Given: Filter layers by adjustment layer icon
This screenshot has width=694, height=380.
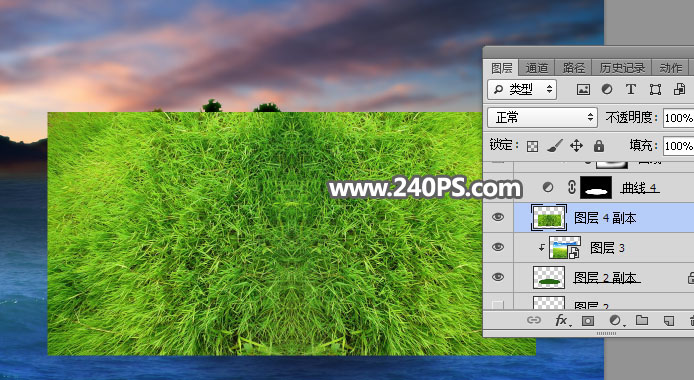Looking at the screenshot, I should (x=607, y=89).
